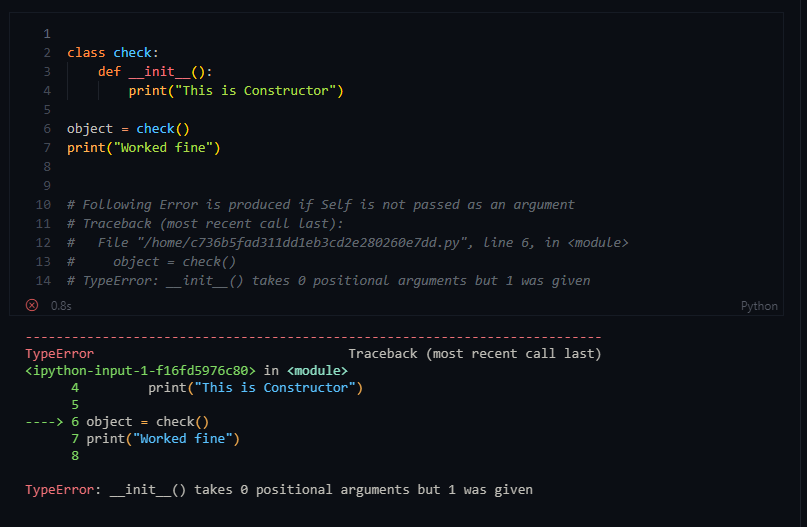The image size is (807, 527).
Task: Click the arrow marker at traceback line 6
Action: pos(44,422)
